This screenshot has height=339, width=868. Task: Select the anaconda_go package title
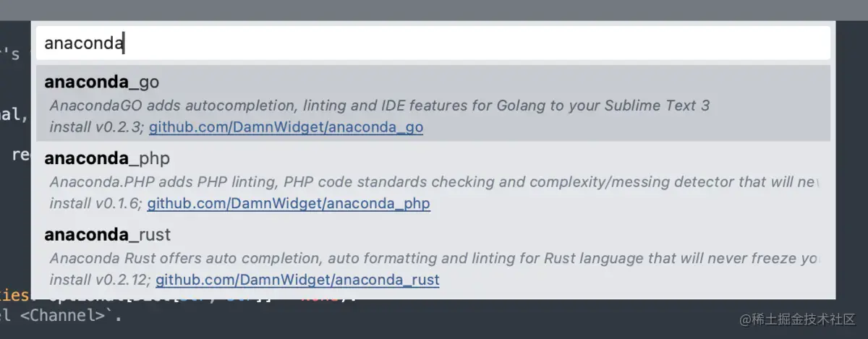click(101, 82)
